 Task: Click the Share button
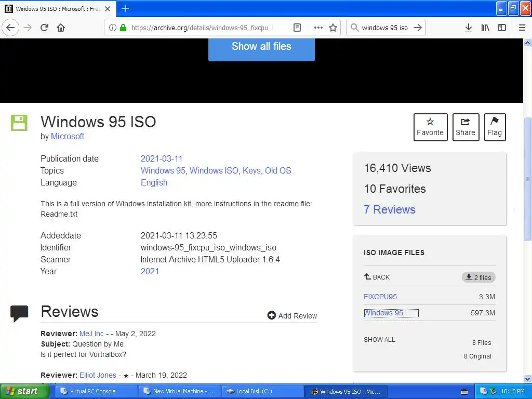[x=465, y=127]
